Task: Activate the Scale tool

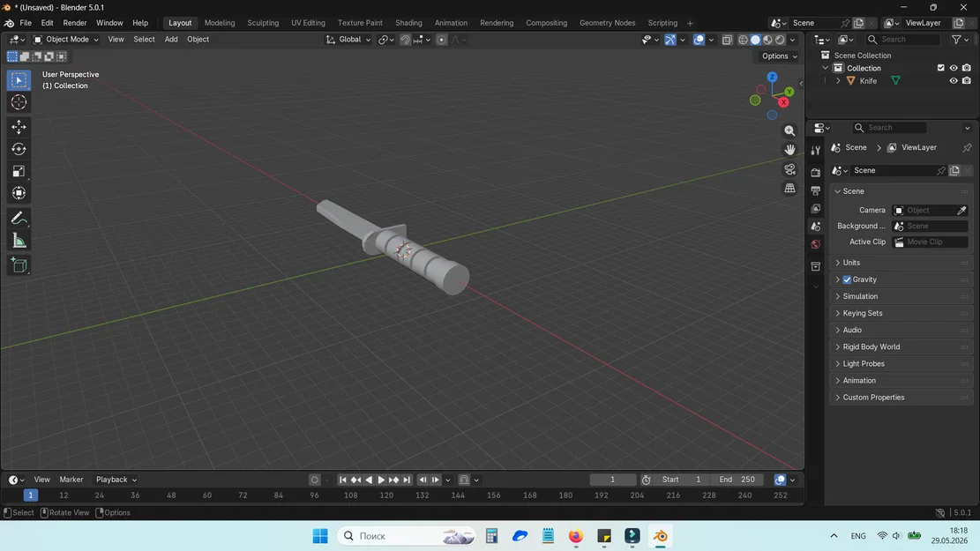Action: (19, 171)
